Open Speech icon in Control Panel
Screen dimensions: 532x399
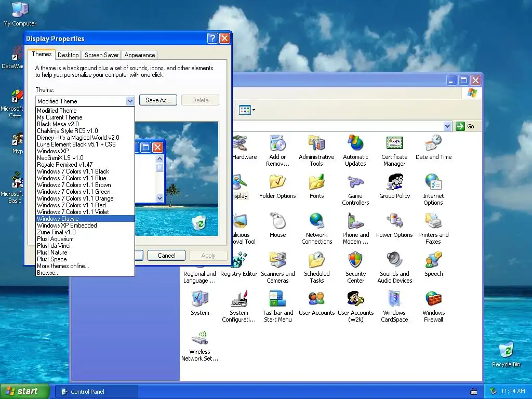tap(433, 264)
